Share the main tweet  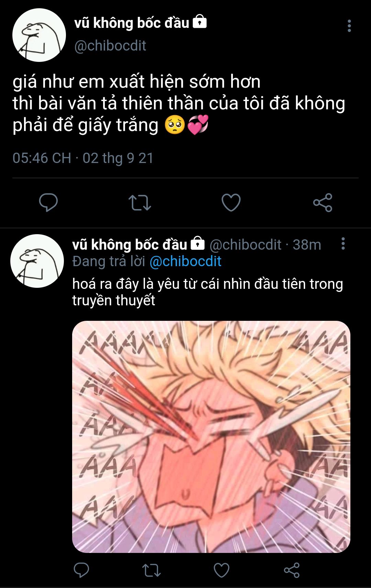(x=323, y=202)
